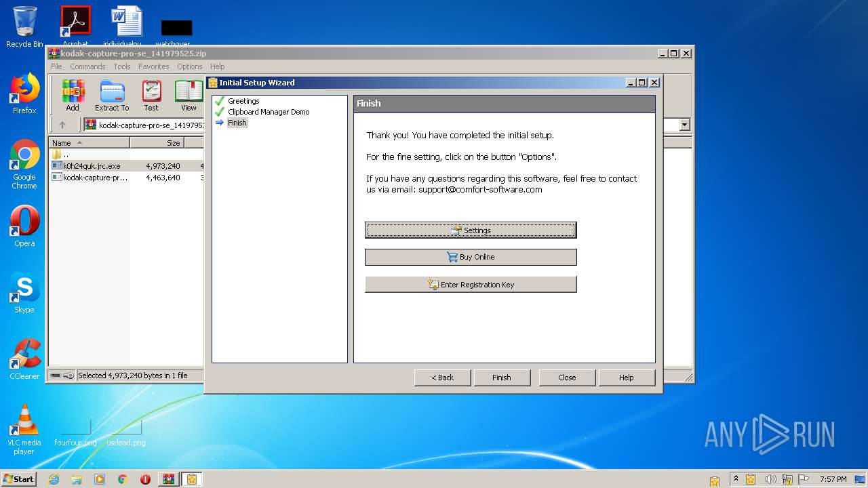
Task: Open Firefox desktop shortcut
Action: (24, 94)
